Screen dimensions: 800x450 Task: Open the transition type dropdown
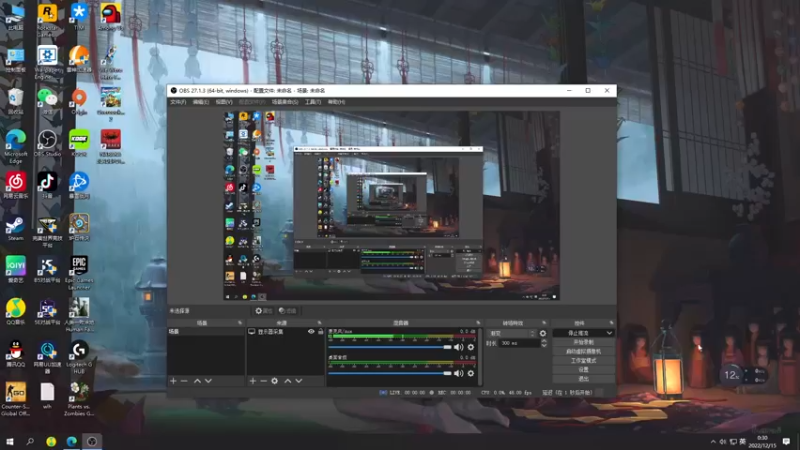point(512,333)
